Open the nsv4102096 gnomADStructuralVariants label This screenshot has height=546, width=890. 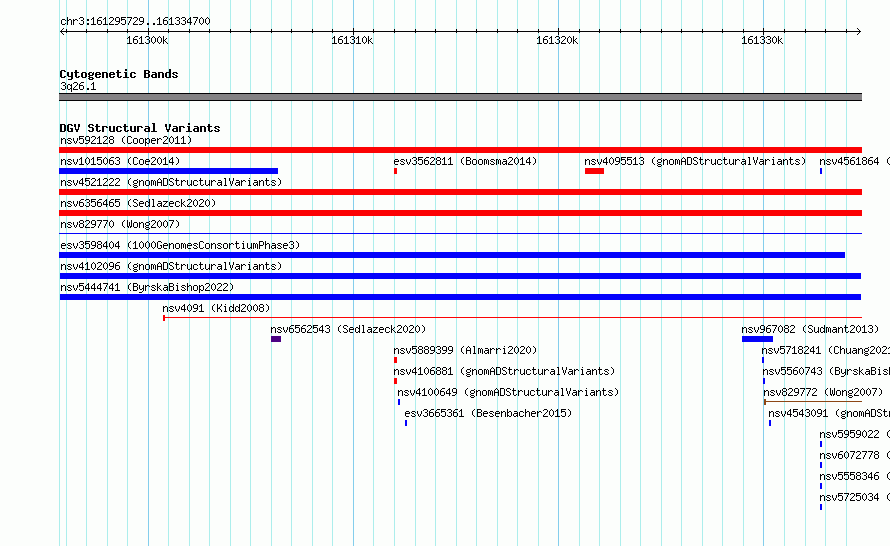(171, 266)
